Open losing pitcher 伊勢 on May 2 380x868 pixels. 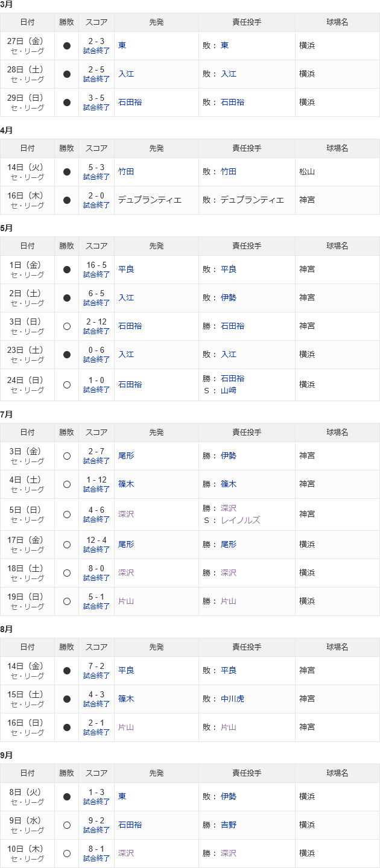click(x=229, y=297)
